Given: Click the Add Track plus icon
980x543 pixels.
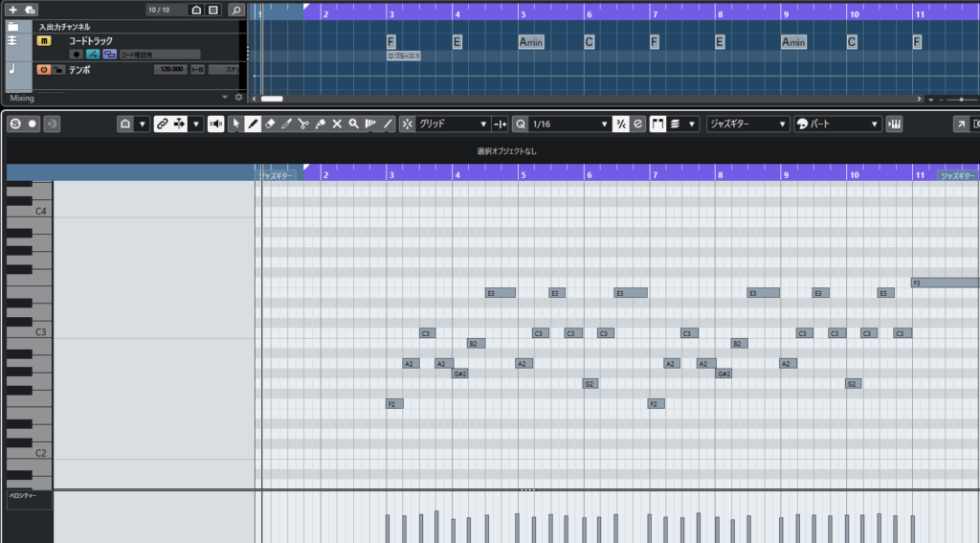Looking at the screenshot, I should pyautogui.click(x=13, y=10).
